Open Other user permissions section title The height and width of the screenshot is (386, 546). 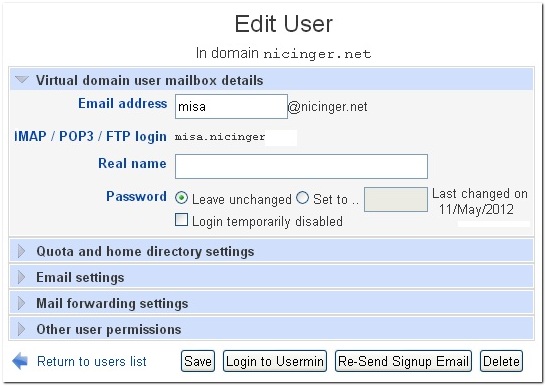click(109, 329)
